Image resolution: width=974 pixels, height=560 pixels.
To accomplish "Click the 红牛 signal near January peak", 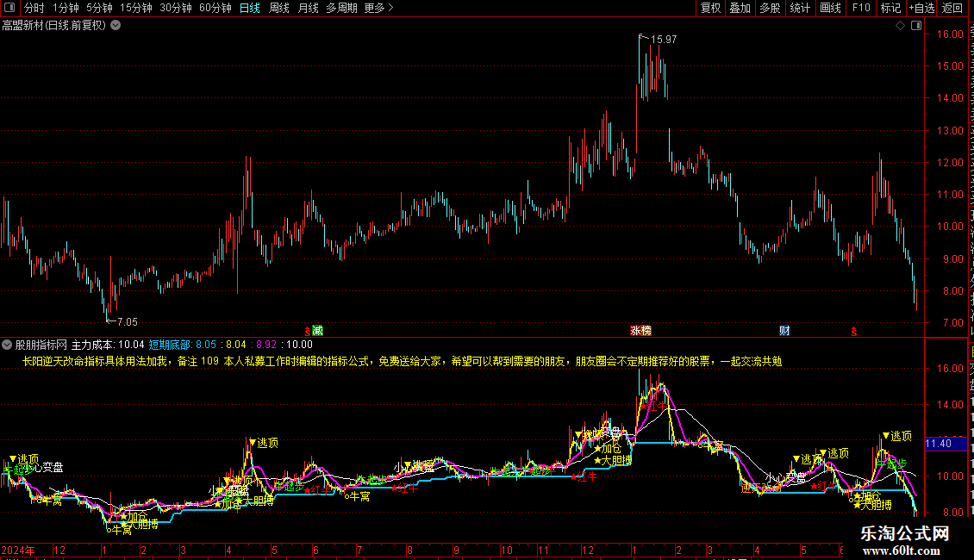I will point(653,406).
